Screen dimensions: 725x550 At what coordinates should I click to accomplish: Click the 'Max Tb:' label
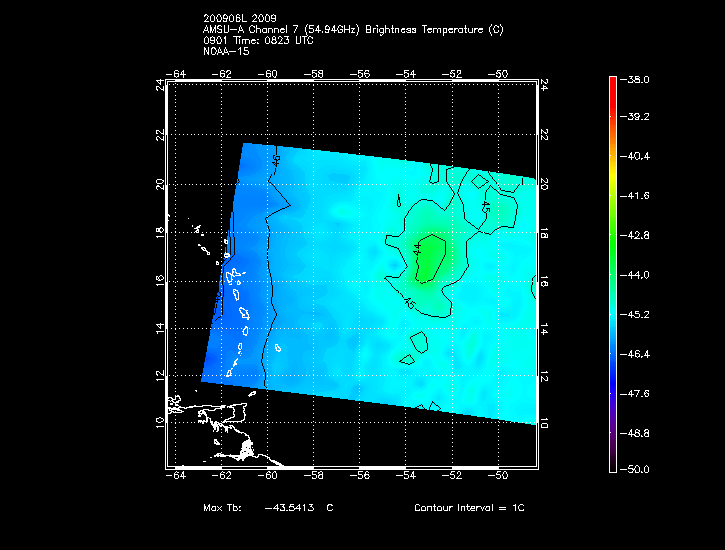point(222,508)
